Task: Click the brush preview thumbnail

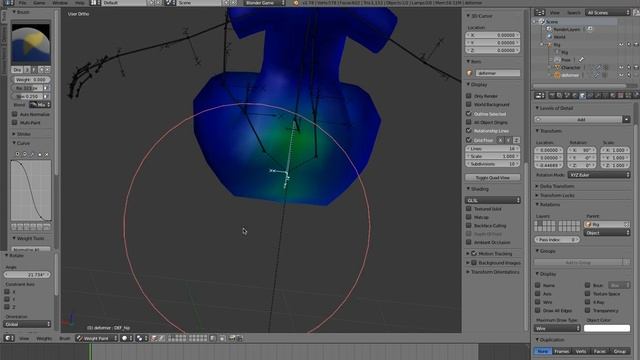Action: pyautogui.click(x=31, y=43)
